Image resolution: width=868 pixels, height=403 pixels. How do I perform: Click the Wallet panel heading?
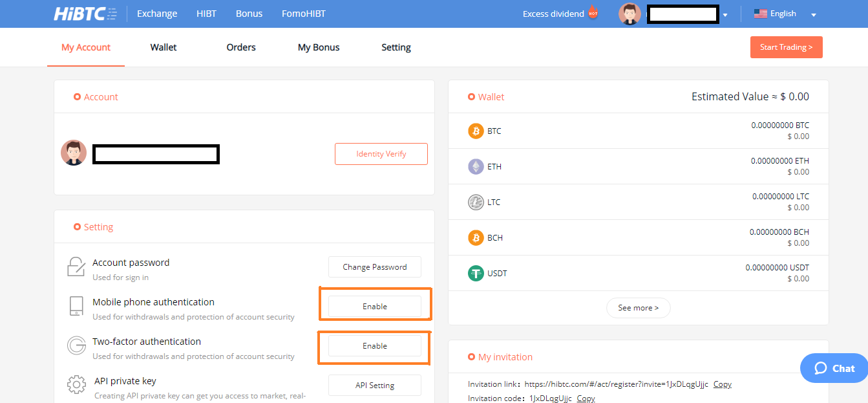(x=491, y=97)
